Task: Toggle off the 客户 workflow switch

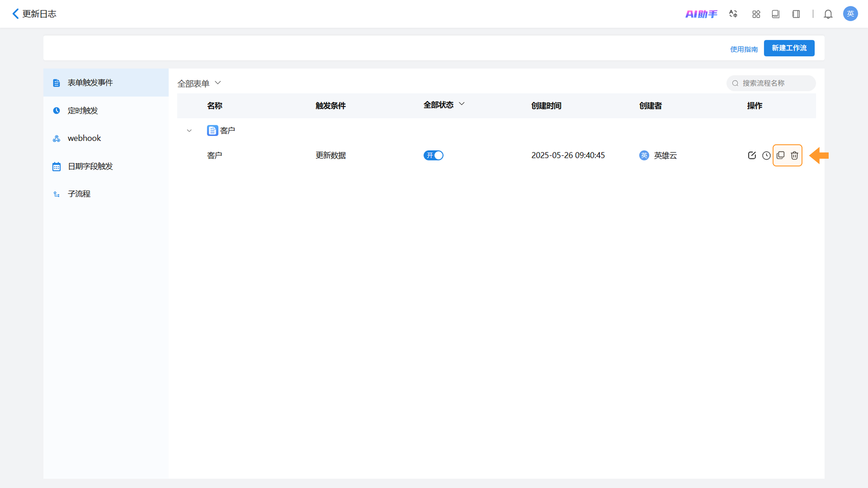Action: pyautogui.click(x=433, y=155)
